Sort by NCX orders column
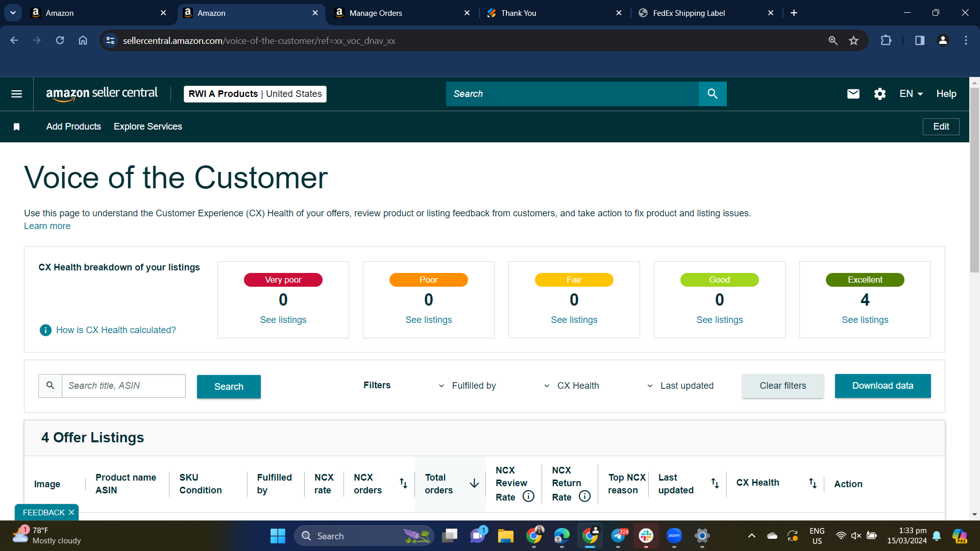Image resolution: width=980 pixels, height=551 pixels. coord(403,483)
